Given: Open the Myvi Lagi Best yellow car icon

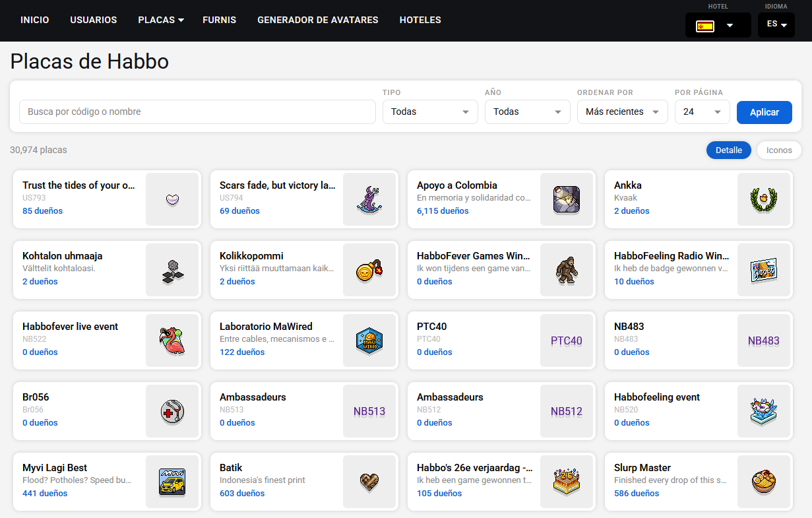Looking at the screenshot, I should pyautogui.click(x=172, y=482).
